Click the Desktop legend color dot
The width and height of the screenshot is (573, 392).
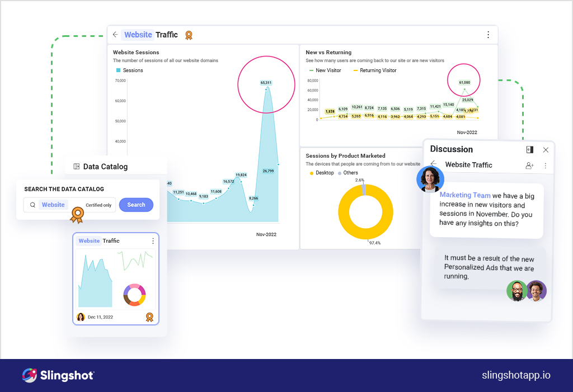[312, 173]
